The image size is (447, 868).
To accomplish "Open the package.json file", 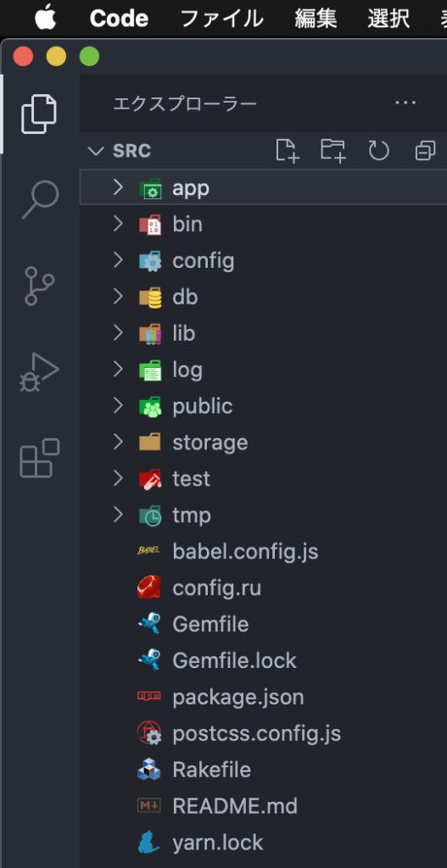I will click(263, 697).
